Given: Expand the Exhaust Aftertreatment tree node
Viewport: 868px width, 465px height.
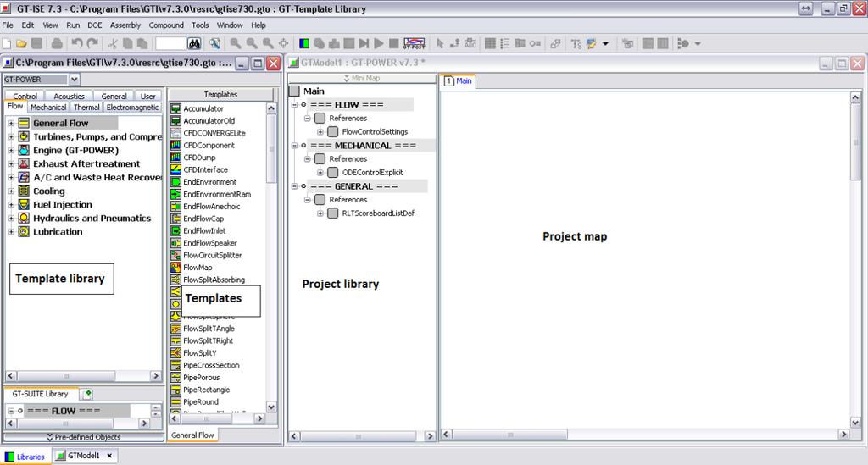Looking at the screenshot, I should coord(11,163).
